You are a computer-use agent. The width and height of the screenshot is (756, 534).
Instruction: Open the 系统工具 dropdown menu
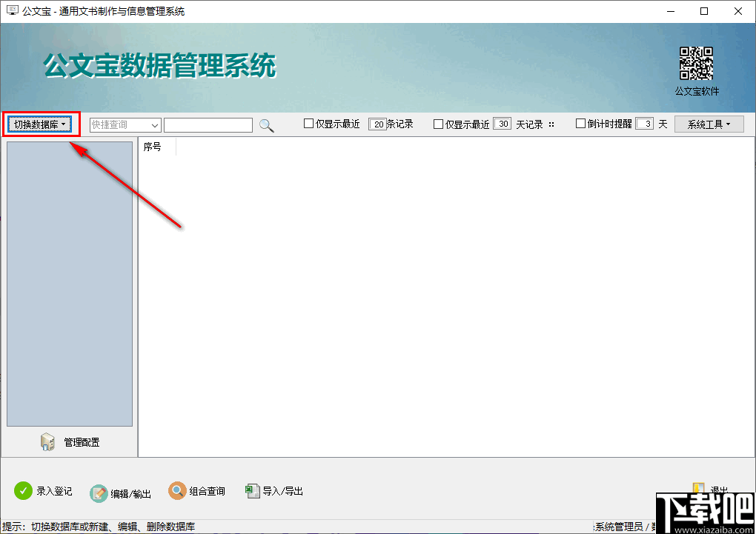(x=708, y=123)
